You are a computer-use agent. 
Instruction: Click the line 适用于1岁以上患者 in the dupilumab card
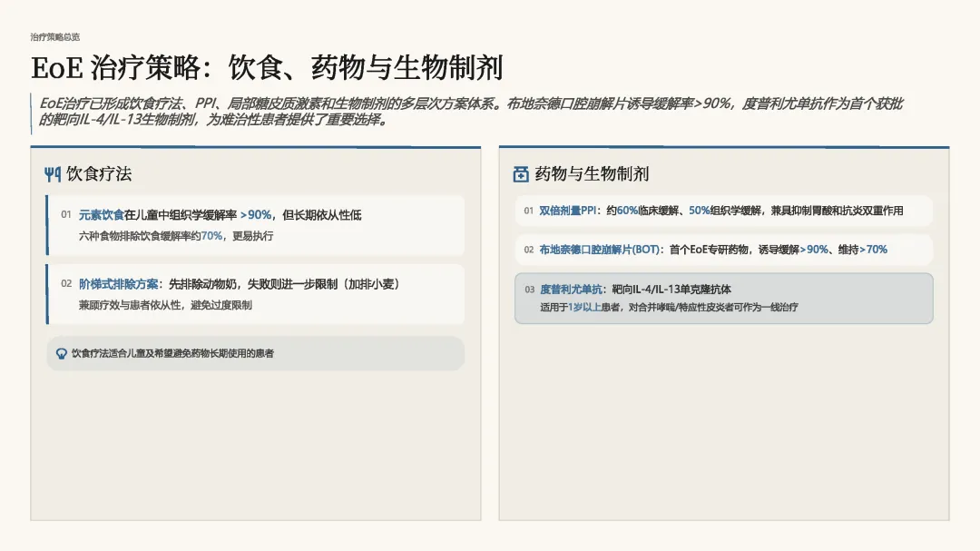[x=669, y=307]
